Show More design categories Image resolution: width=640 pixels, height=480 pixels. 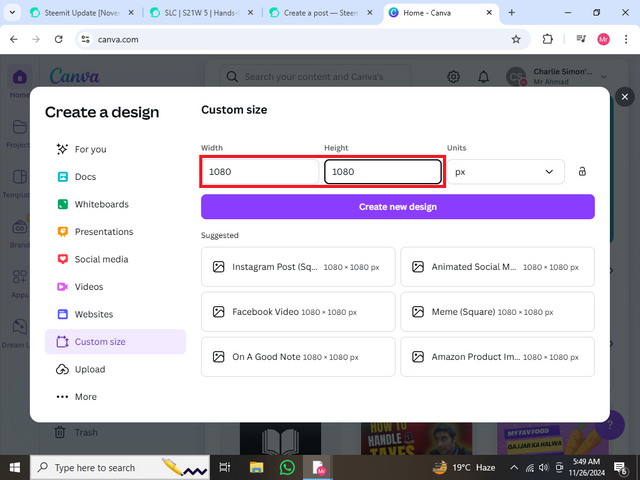pos(116,396)
